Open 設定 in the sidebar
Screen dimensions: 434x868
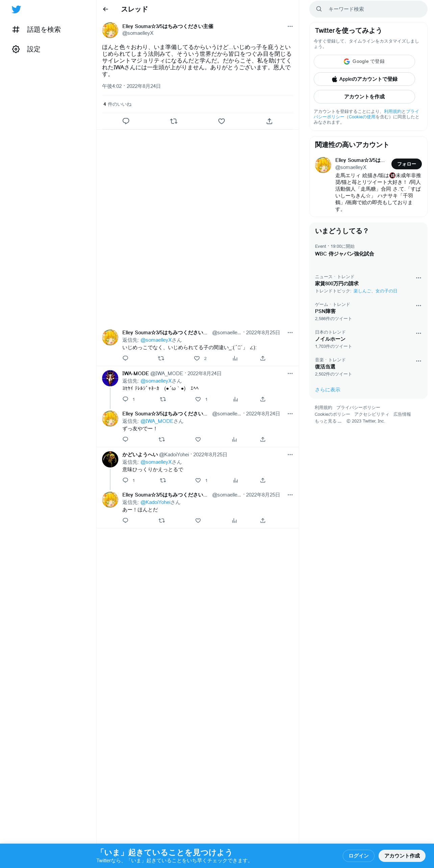26,49
